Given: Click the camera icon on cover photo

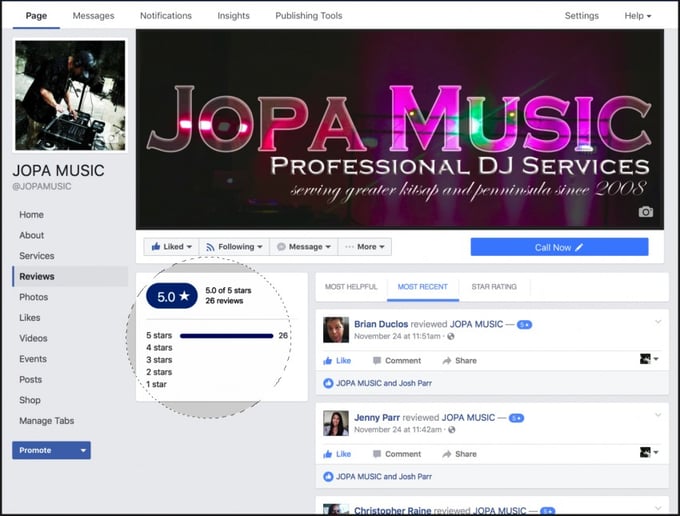Looking at the screenshot, I should (x=645, y=212).
